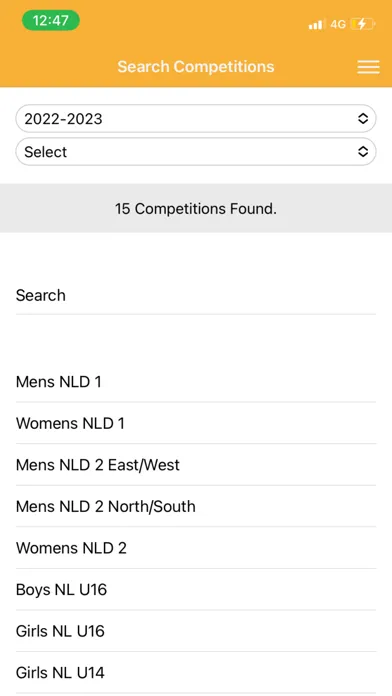392x696 pixels.
Task: Choose the Boys NL U16 competition
Action: 196,589
